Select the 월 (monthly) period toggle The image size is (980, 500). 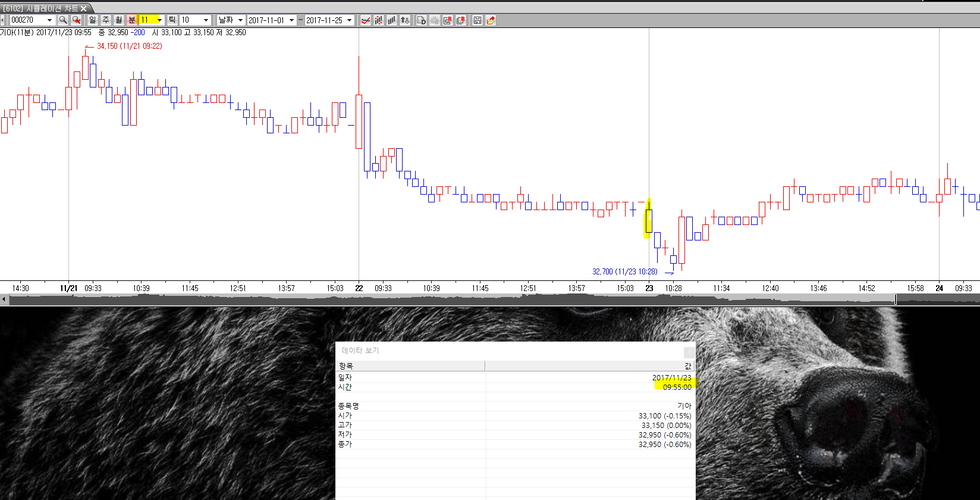tap(118, 20)
